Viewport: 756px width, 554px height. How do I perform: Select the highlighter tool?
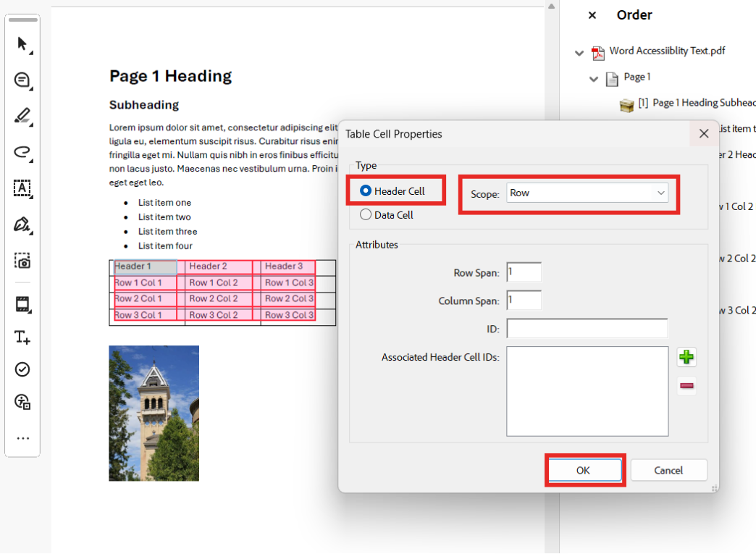click(22, 116)
